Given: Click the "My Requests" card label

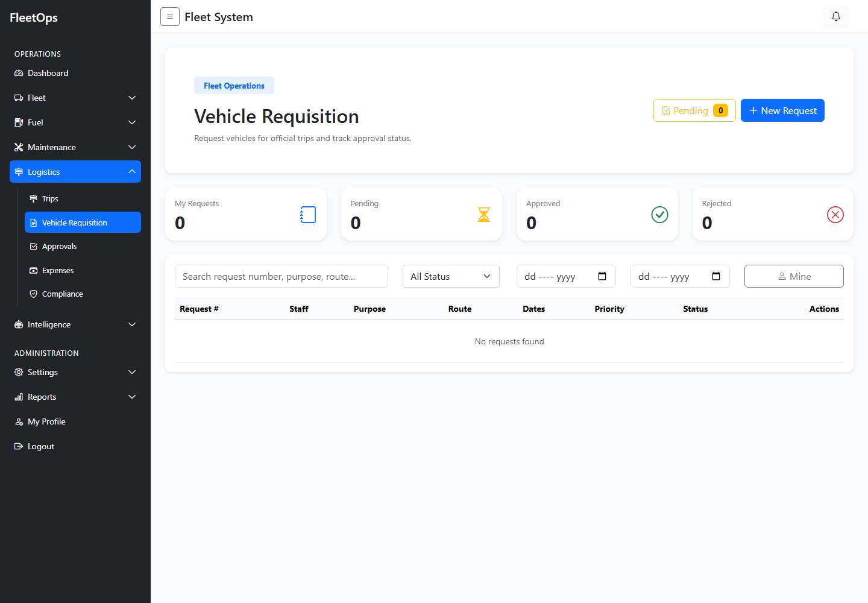Looking at the screenshot, I should tap(197, 204).
